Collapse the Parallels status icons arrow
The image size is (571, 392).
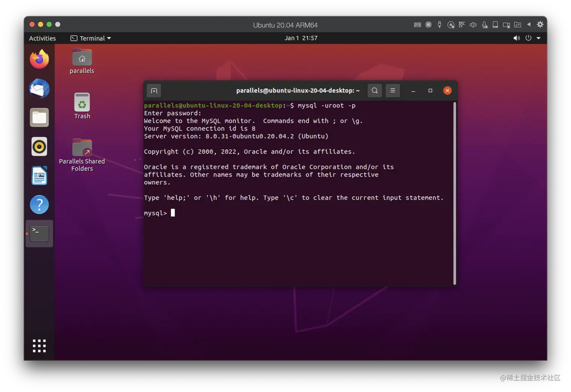(x=529, y=25)
